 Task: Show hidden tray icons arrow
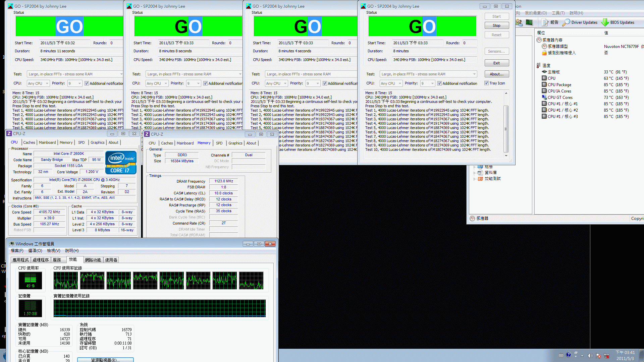(x=582, y=355)
